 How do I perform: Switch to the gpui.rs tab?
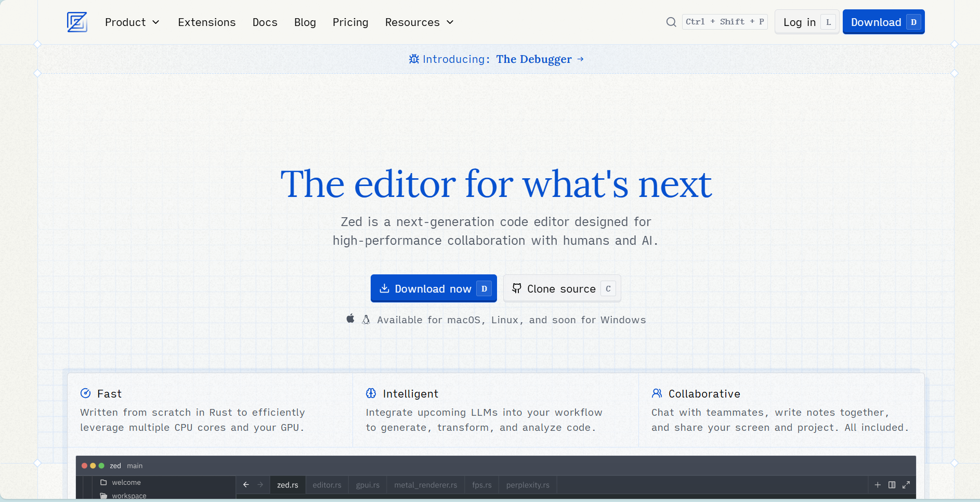click(x=368, y=485)
